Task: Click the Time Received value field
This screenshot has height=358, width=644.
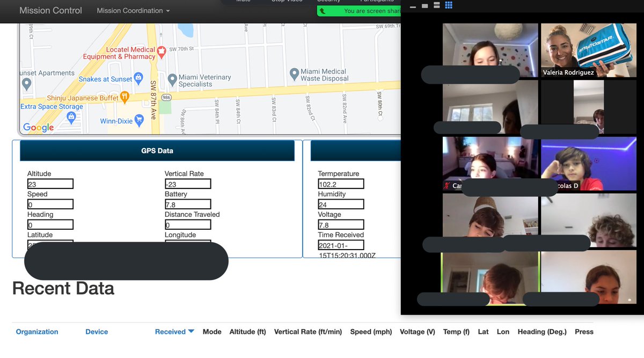Action: pos(341,245)
